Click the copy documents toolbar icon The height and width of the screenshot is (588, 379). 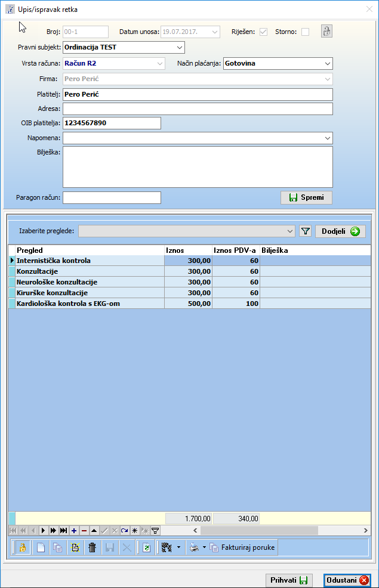[x=57, y=547]
